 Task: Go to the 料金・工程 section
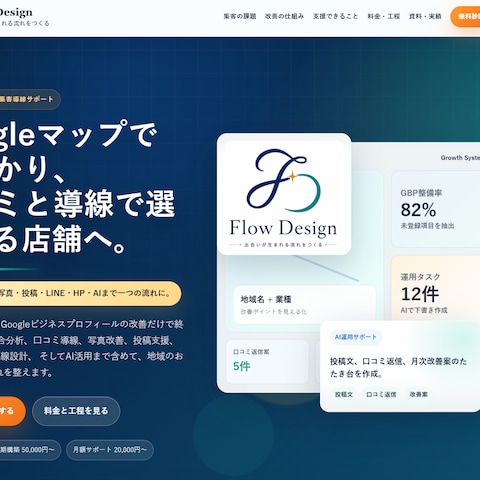384,16
